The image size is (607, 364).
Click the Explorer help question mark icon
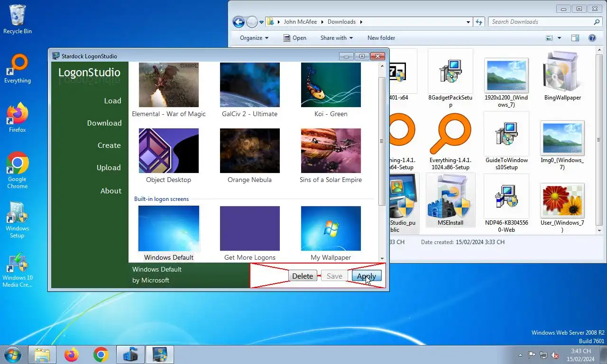click(x=592, y=38)
